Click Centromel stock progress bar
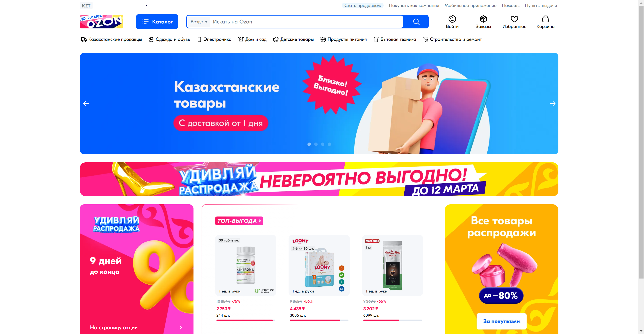This screenshot has height=334, width=644. (246, 320)
